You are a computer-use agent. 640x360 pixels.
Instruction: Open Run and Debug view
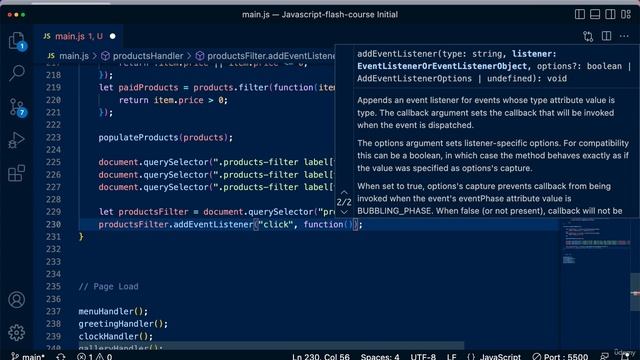point(16,140)
